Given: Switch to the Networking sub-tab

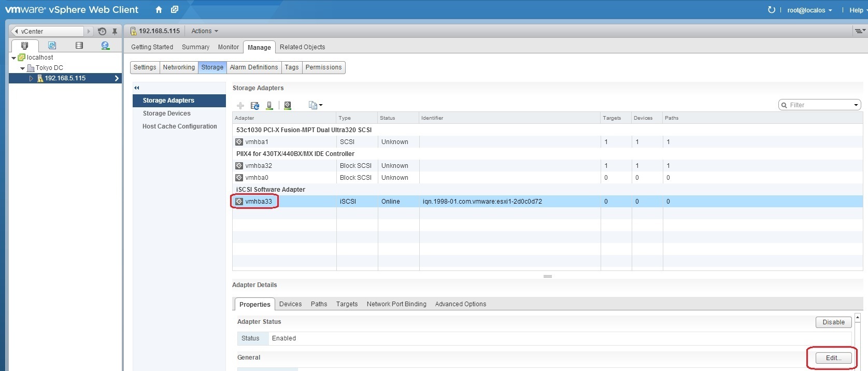Looking at the screenshot, I should [179, 67].
